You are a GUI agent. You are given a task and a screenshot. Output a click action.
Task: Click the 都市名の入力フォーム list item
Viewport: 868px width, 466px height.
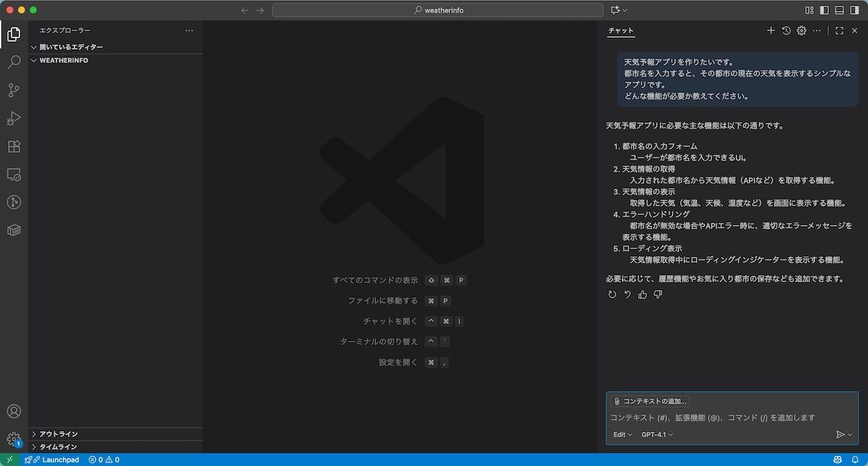660,146
